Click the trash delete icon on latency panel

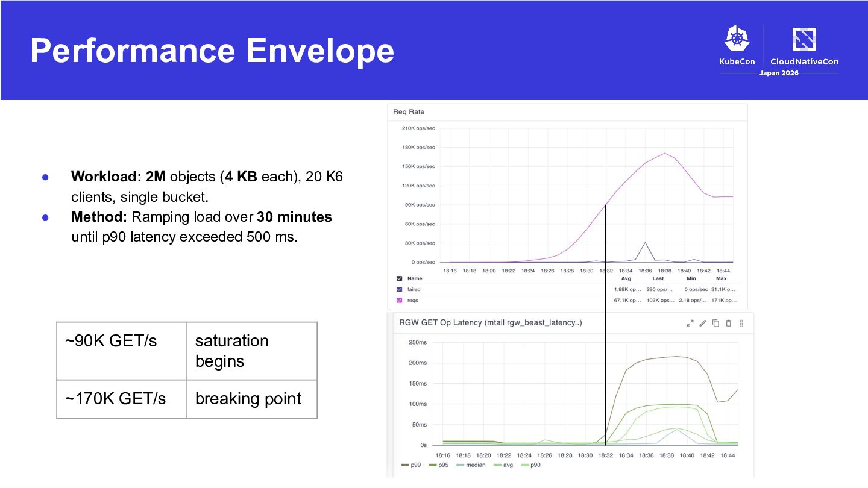point(728,324)
